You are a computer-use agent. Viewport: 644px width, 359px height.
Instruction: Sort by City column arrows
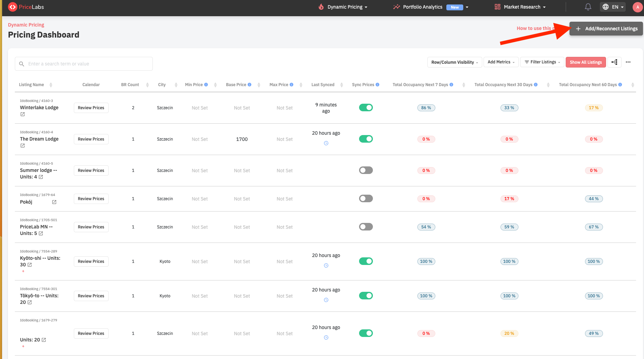click(x=176, y=85)
